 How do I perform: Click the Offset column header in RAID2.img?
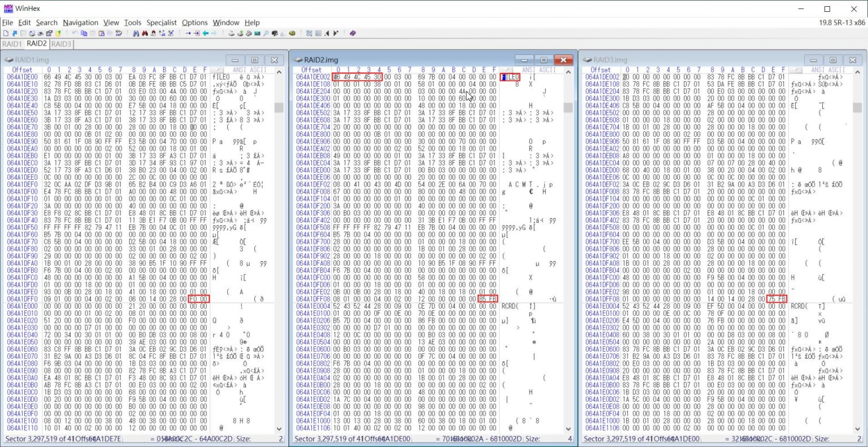pos(311,70)
